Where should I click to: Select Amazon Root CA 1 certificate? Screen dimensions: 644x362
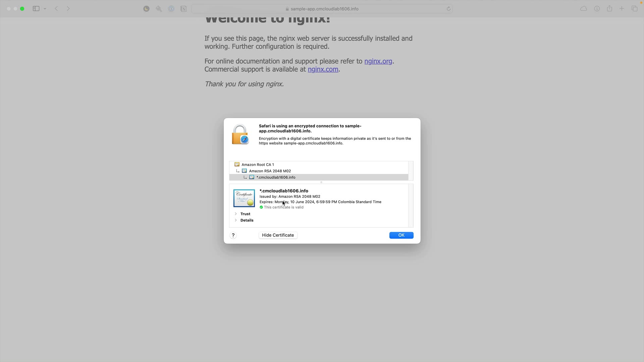click(x=258, y=165)
